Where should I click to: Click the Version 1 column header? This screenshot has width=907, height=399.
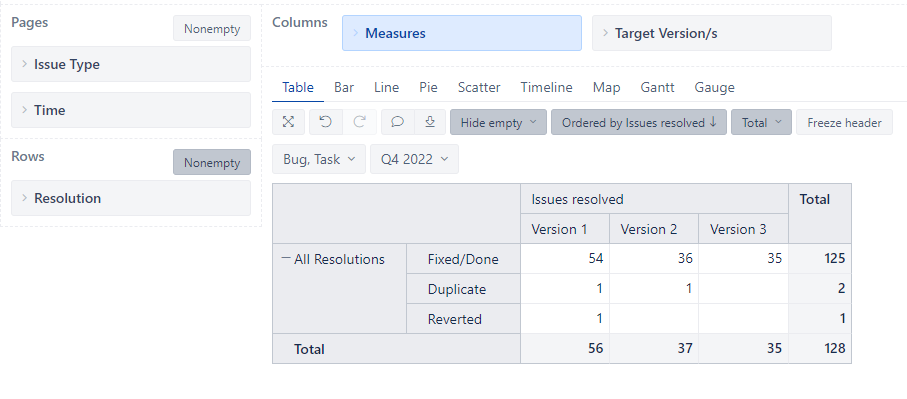(565, 229)
